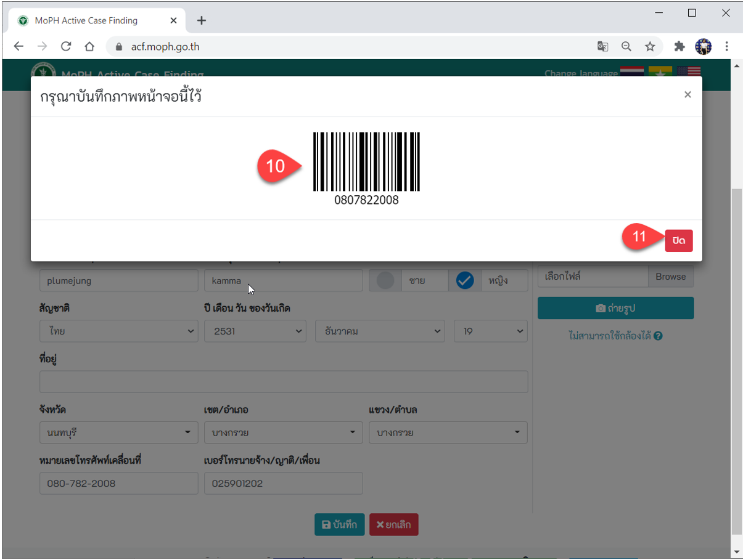Open the birth year dropdown showing 2531

(255, 331)
